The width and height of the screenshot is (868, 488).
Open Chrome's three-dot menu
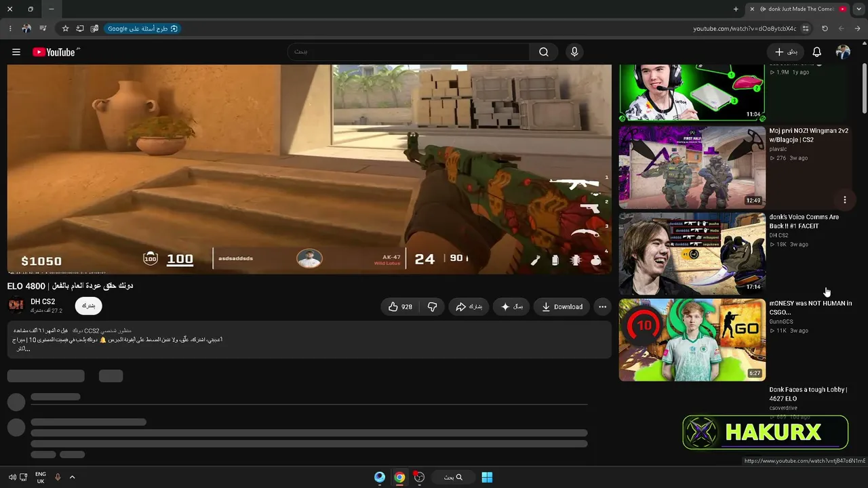click(x=10, y=28)
